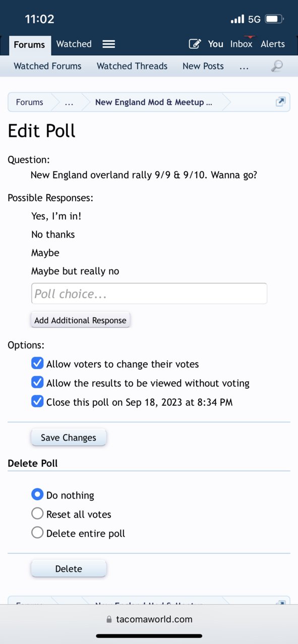This screenshot has height=644, width=298.
Task: Toggle Allow voters to change their votes
Action: [37, 363]
